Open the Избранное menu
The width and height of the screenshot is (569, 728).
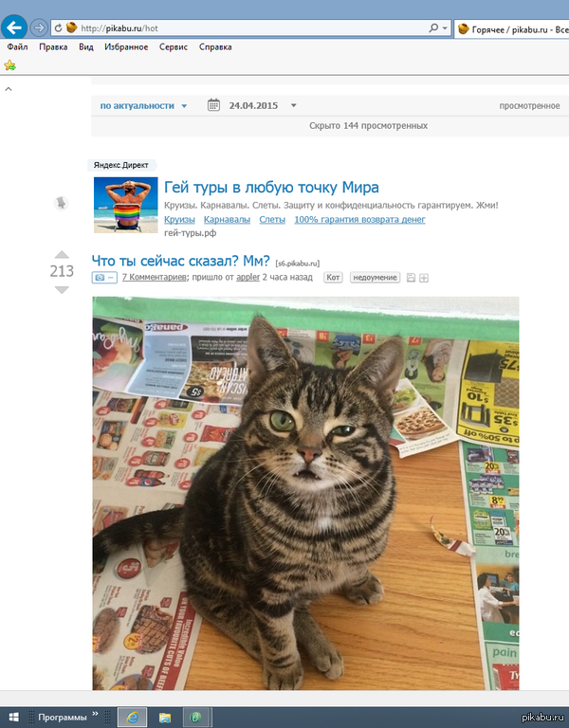click(x=126, y=46)
